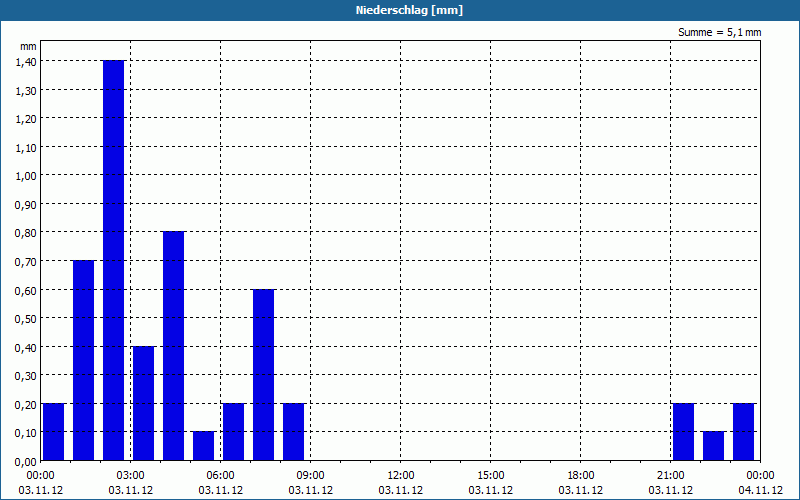Click the 1,40 y-axis value
The height and width of the screenshot is (500, 800).
[x=26, y=61]
